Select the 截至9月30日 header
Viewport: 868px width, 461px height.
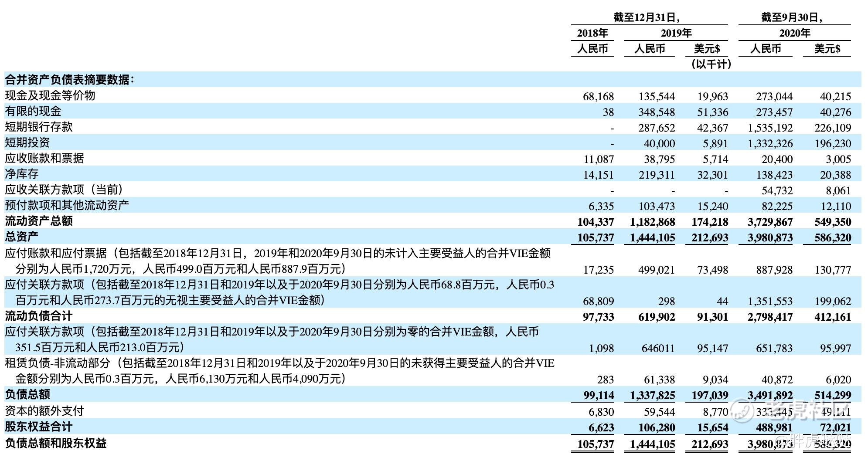(792, 17)
